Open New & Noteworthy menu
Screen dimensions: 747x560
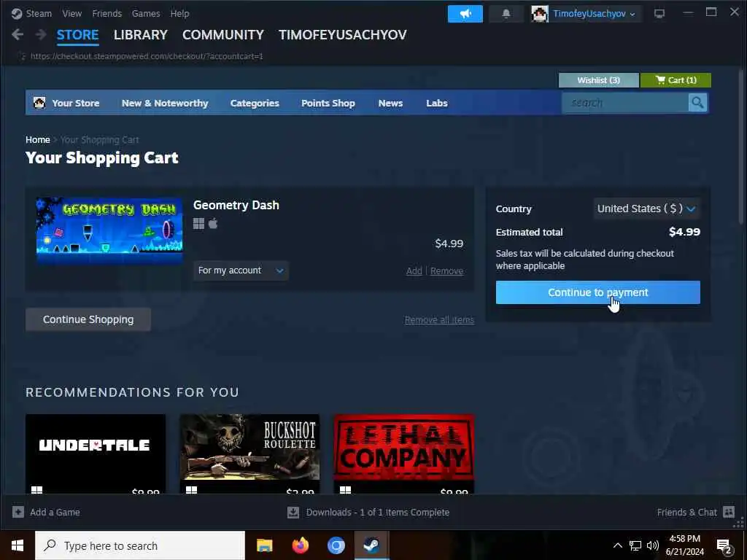pyautogui.click(x=165, y=103)
